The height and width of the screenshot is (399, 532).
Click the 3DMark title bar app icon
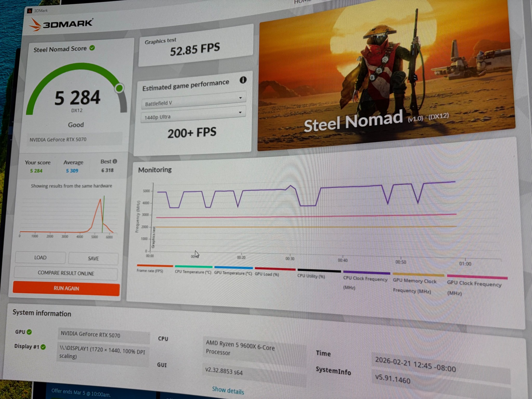coord(30,11)
